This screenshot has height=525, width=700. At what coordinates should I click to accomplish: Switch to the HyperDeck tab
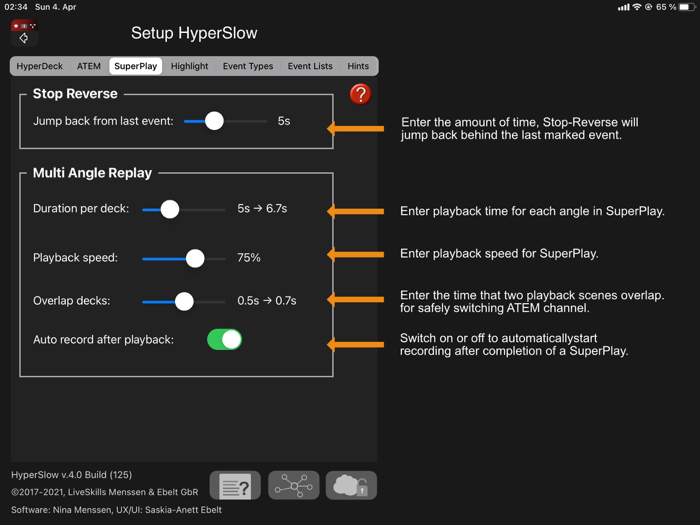pyautogui.click(x=40, y=66)
